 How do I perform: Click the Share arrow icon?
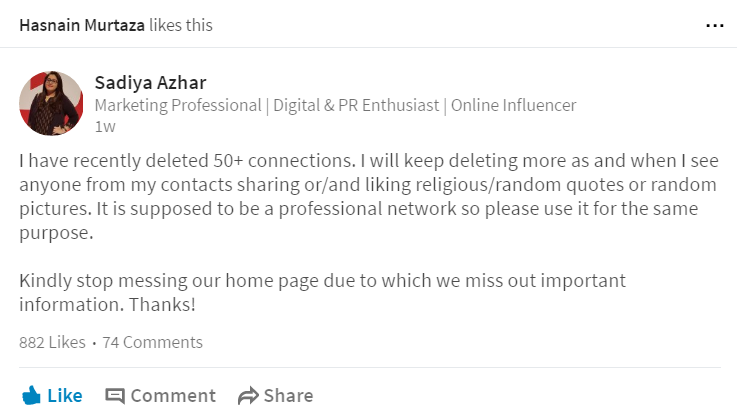(248, 396)
